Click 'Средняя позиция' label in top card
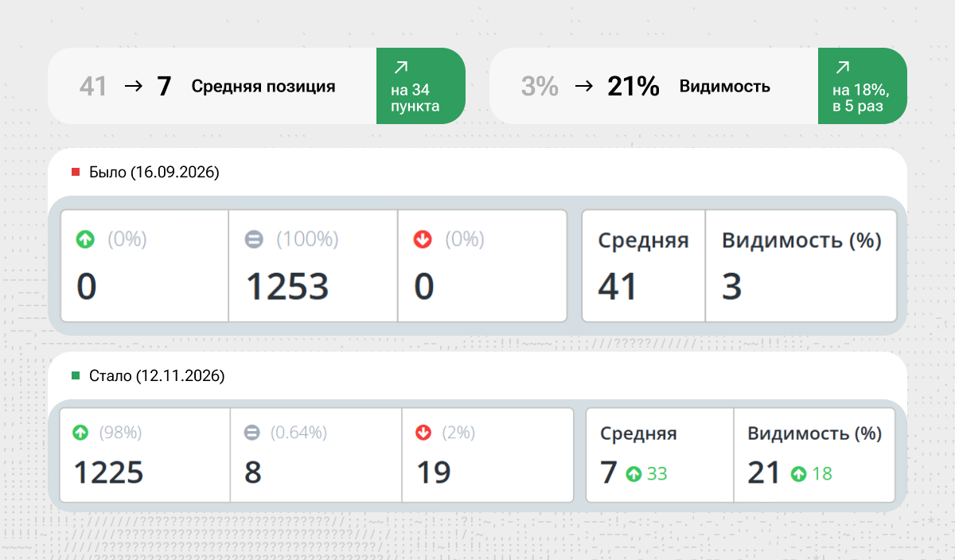 point(263,87)
